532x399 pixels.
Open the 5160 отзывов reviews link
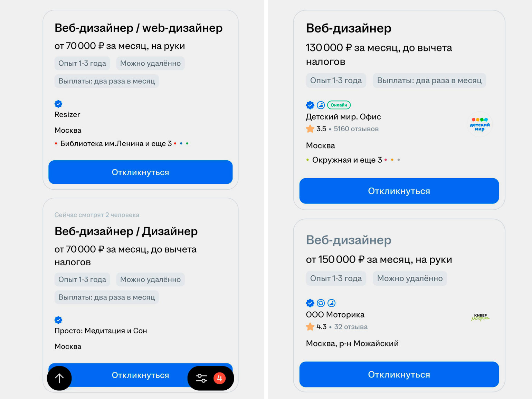[356, 129]
